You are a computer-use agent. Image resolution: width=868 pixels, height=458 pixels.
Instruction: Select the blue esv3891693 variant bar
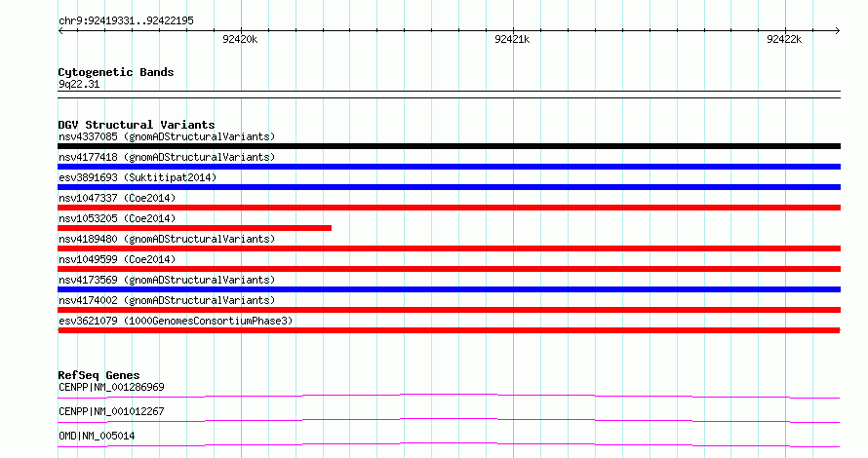pos(449,187)
